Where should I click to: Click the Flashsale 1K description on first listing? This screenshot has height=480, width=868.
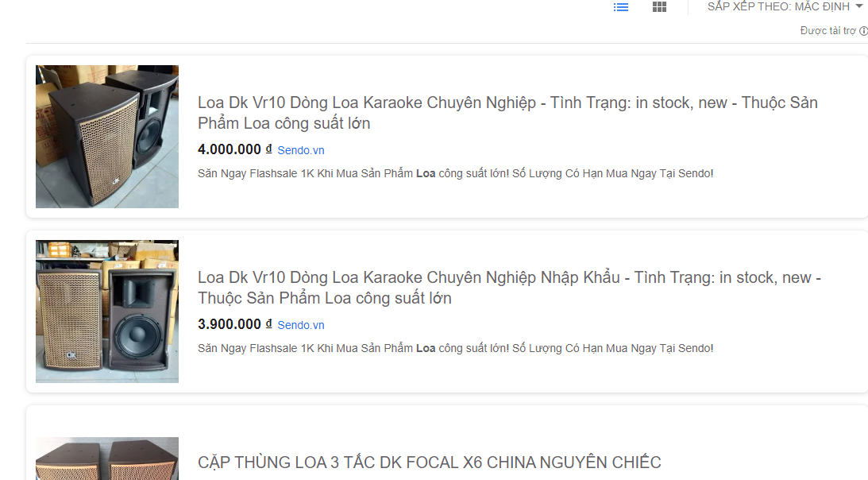coord(455,172)
